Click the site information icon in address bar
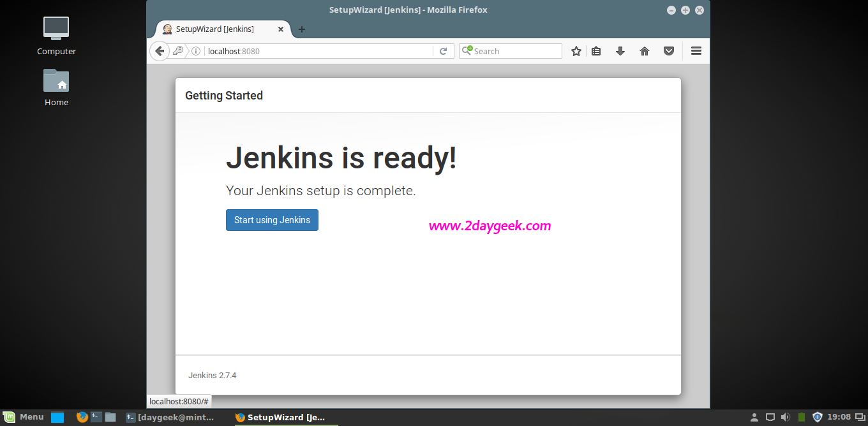This screenshot has width=868, height=426. click(196, 51)
